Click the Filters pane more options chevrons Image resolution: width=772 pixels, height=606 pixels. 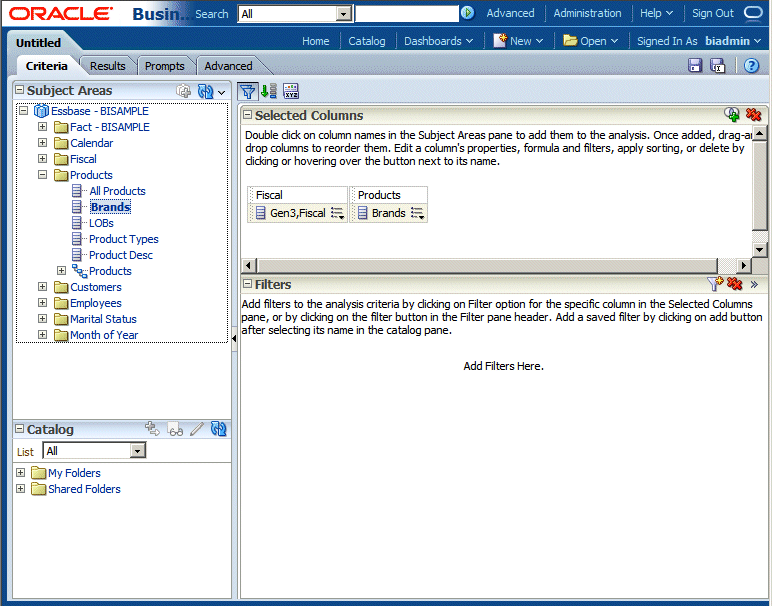pos(754,284)
